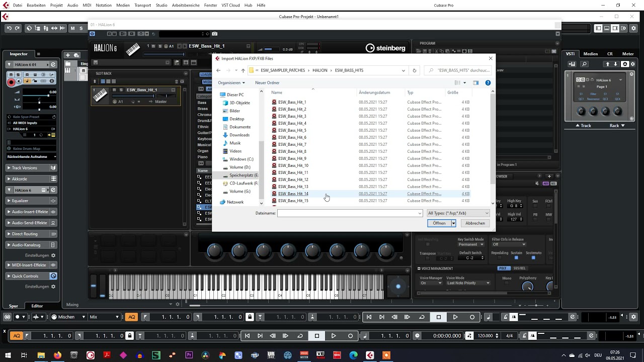Image resolution: width=644 pixels, height=362 pixels.
Task: Open VSTi panel settings gear
Action: pyautogui.click(x=634, y=64)
